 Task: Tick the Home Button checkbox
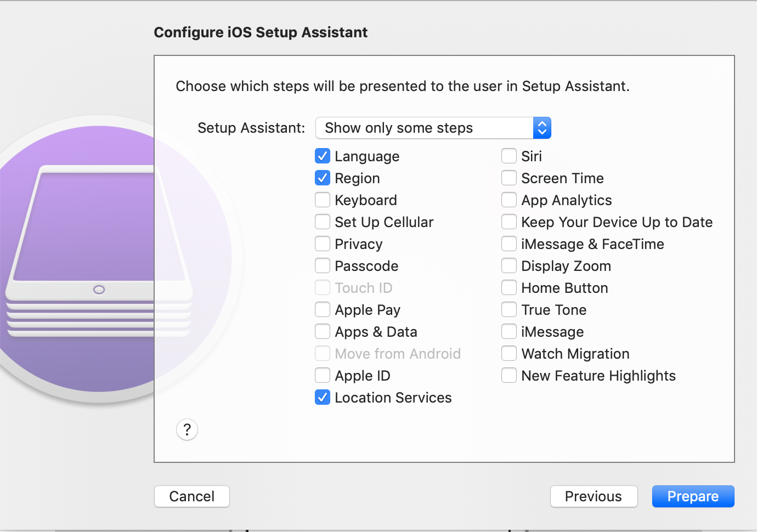coord(509,288)
